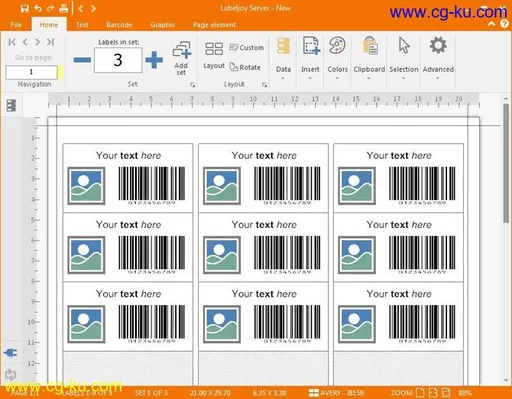Select the barcode in top-left label
512x399 pixels.
152,186
